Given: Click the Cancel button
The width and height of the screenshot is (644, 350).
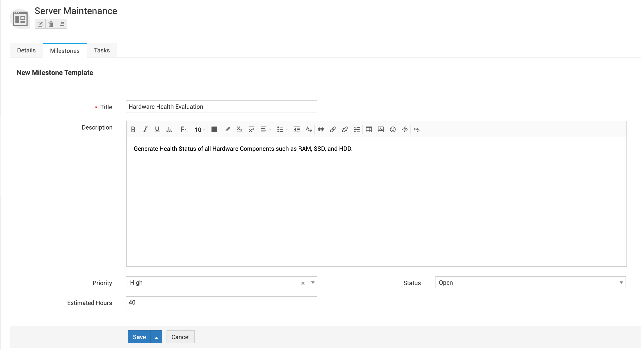Looking at the screenshot, I should click(180, 337).
